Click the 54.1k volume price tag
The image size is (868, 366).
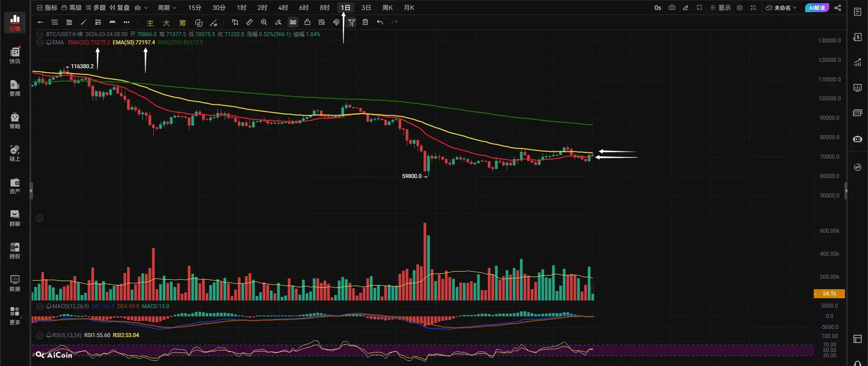829,294
